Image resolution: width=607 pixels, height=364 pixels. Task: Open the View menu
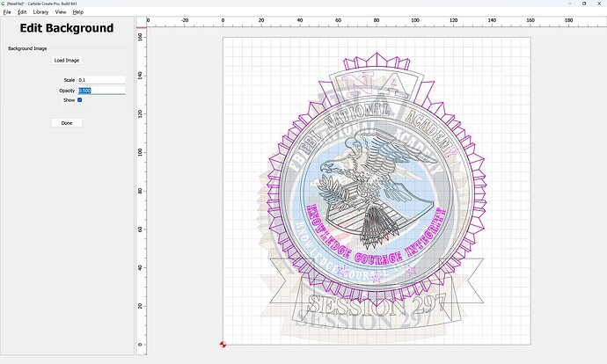[61, 12]
